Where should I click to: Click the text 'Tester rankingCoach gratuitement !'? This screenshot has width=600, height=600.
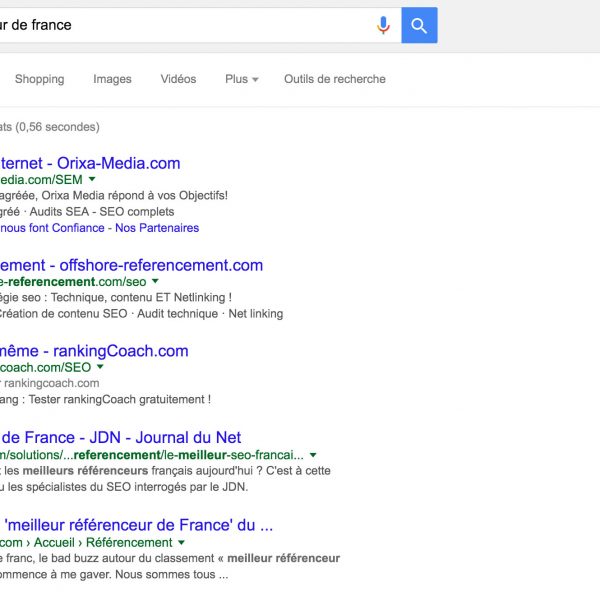click(x=120, y=400)
